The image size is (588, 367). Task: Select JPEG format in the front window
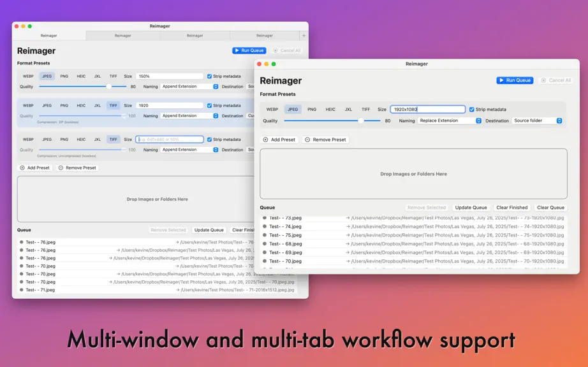(x=293, y=110)
